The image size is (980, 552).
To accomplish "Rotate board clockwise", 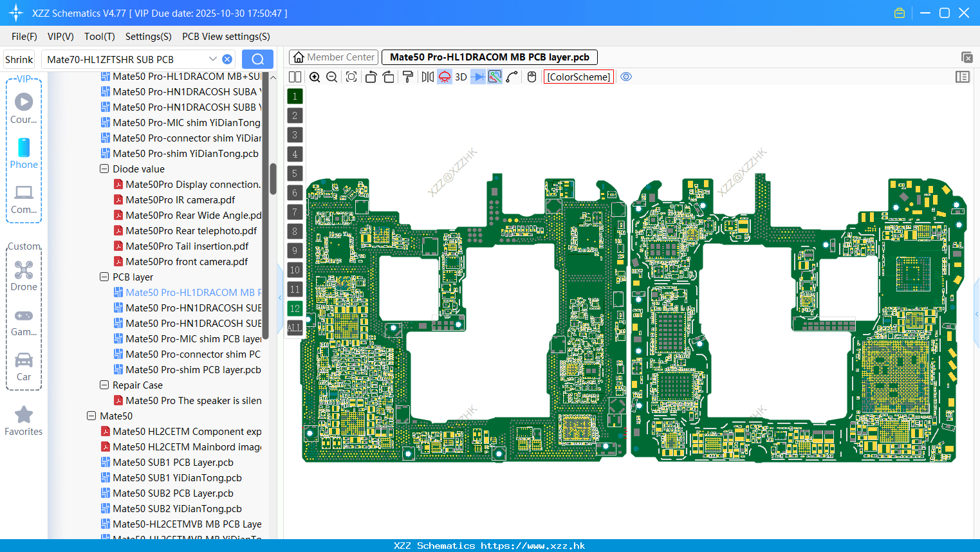I will [x=388, y=77].
